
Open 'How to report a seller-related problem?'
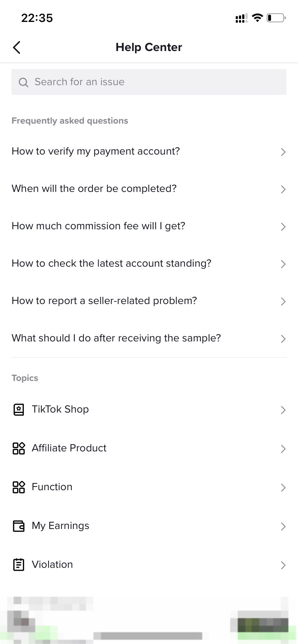tap(104, 301)
